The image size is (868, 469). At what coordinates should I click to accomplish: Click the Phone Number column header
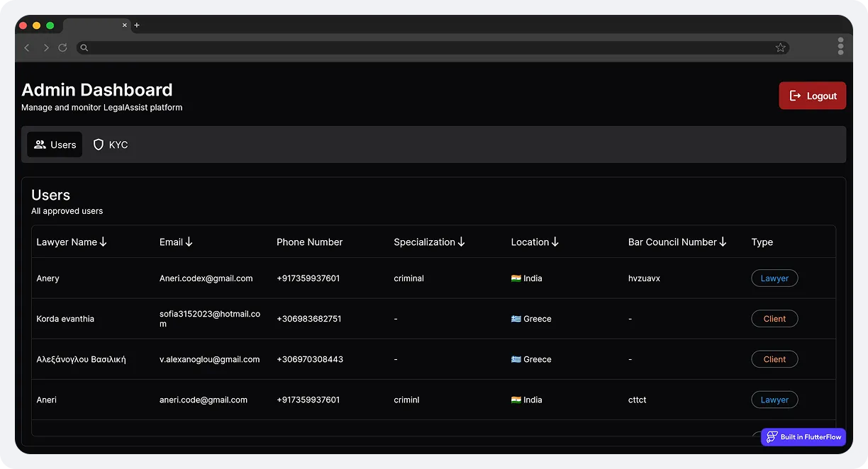(x=309, y=242)
